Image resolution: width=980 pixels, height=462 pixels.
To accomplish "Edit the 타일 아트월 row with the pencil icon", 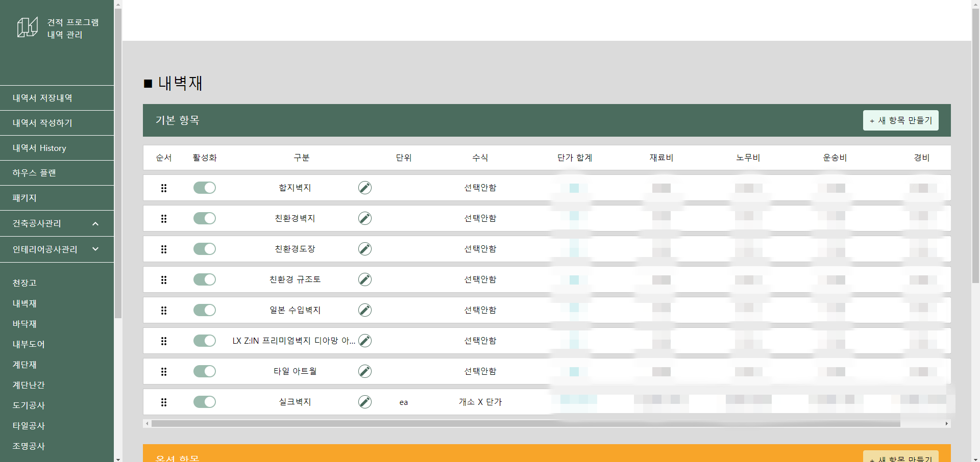I will 365,371.
